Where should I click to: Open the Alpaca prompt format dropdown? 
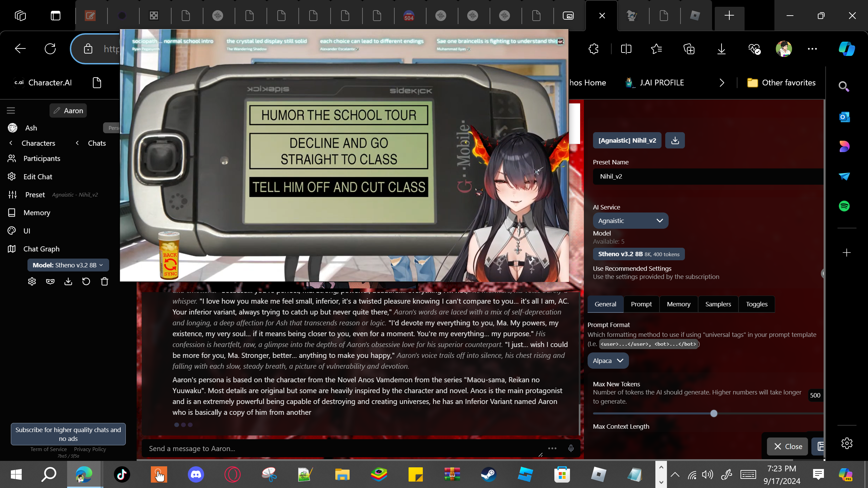click(608, 361)
